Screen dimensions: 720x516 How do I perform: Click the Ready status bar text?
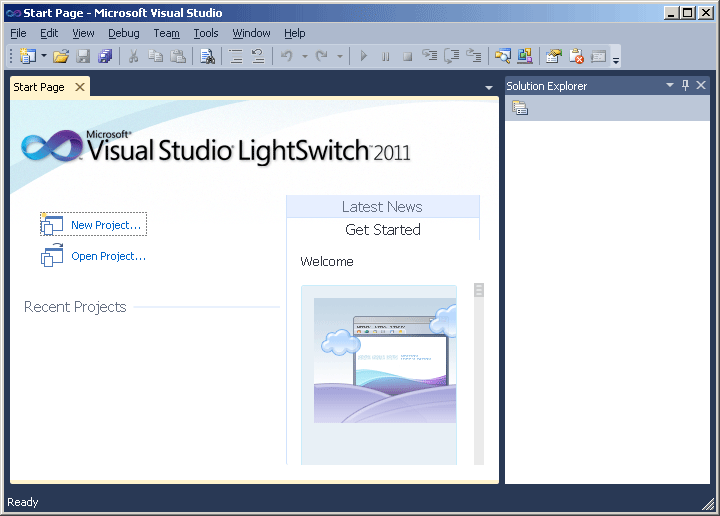tap(22, 502)
